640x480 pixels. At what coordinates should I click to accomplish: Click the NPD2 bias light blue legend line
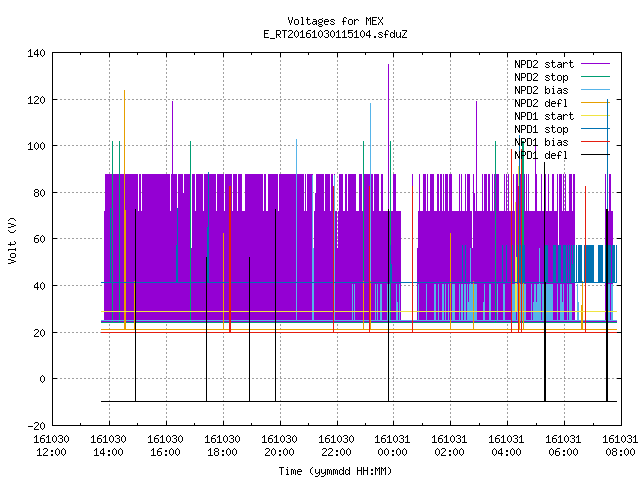click(x=595, y=90)
